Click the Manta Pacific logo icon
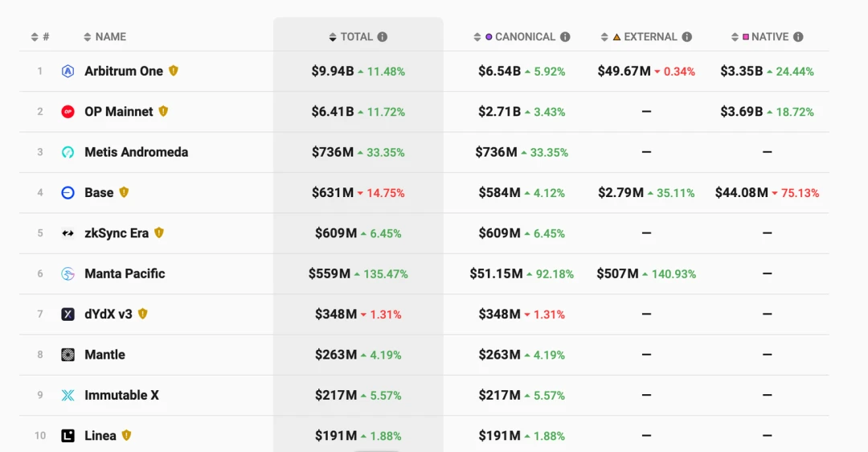Image resolution: width=868 pixels, height=452 pixels. pos(68,273)
